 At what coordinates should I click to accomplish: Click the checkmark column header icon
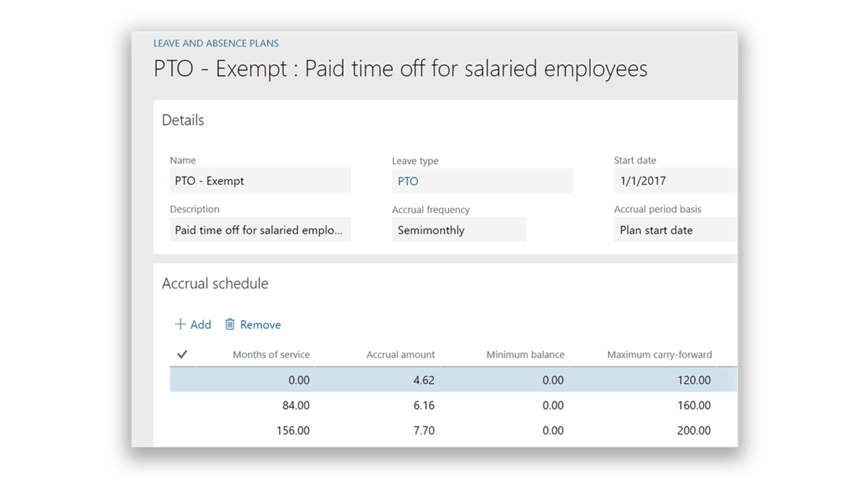click(x=182, y=354)
